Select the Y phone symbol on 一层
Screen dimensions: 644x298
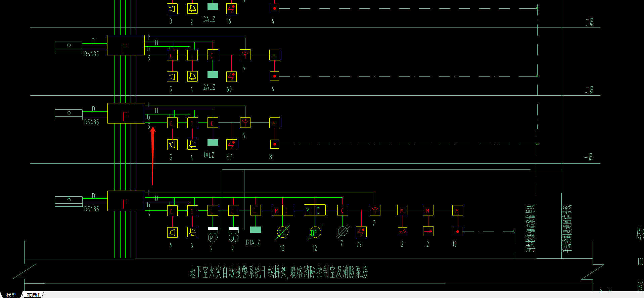click(245, 123)
